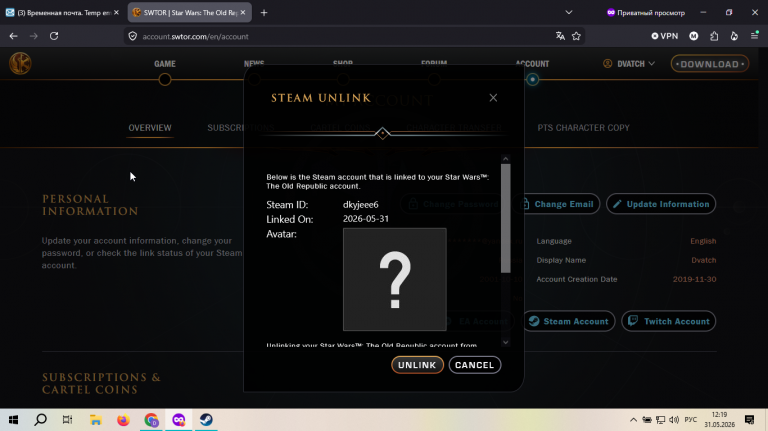Click the SWTOR logo emblem

coord(20,64)
